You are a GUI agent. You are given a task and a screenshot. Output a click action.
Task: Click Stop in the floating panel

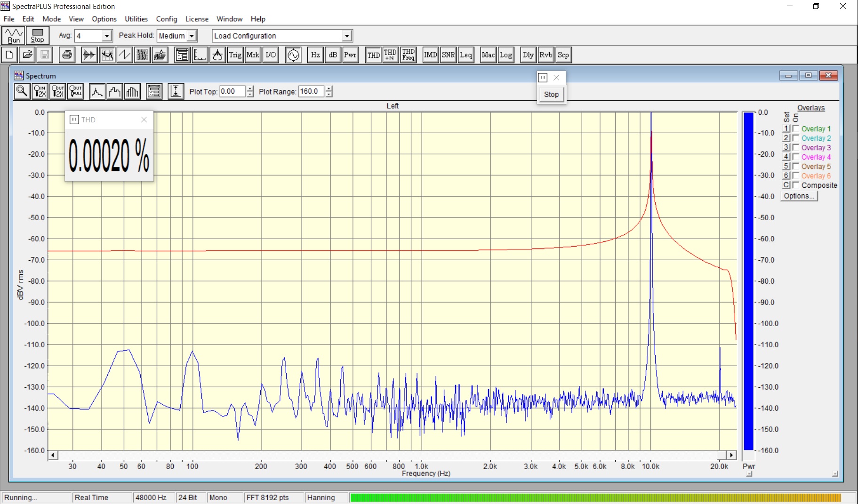[551, 95]
